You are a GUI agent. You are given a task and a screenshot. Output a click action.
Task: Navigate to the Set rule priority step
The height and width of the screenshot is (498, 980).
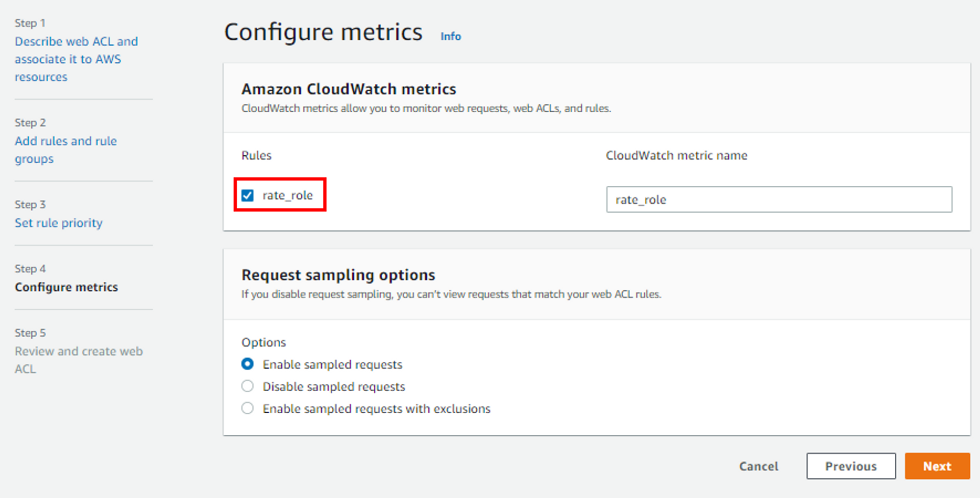coord(58,223)
